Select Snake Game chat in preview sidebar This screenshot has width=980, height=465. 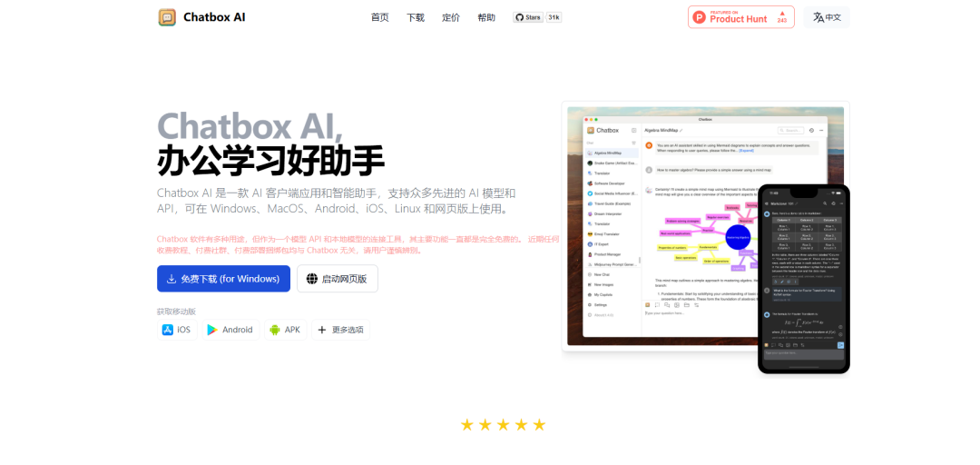click(612, 163)
